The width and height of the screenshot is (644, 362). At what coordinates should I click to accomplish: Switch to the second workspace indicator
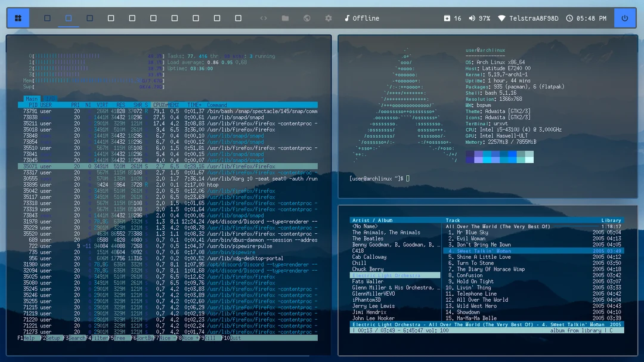[68, 18]
